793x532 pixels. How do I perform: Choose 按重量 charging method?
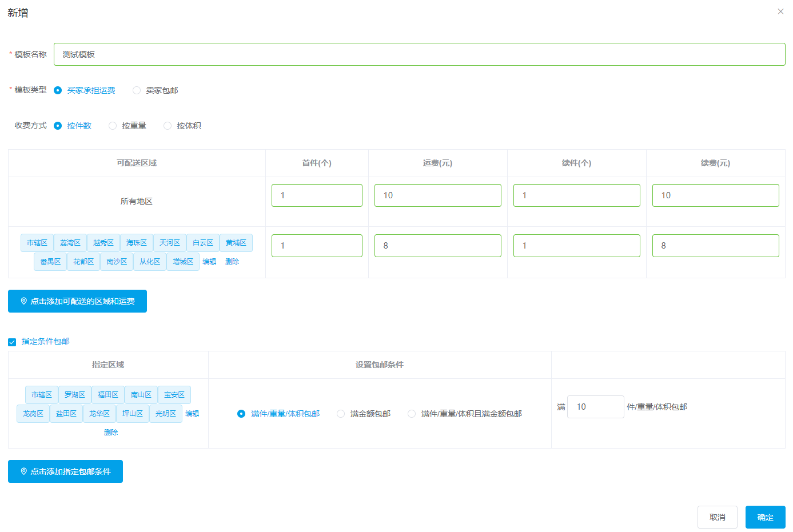(113, 126)
